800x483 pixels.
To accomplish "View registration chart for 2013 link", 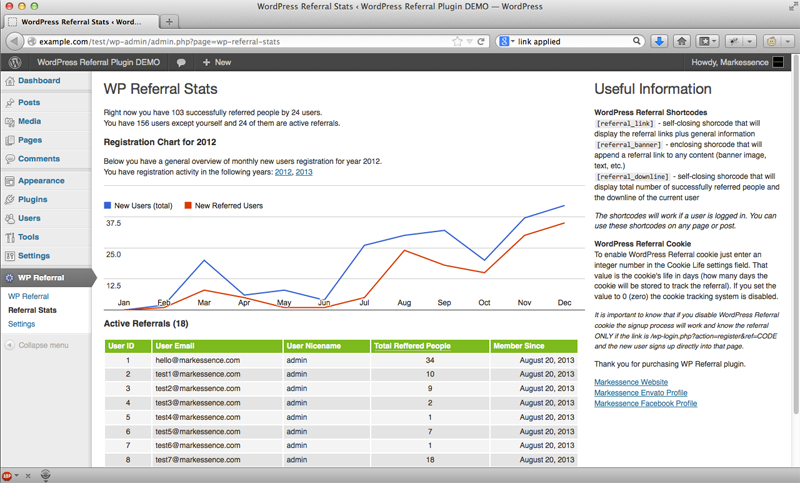I will pyautogui.click(x=304, y=172).
